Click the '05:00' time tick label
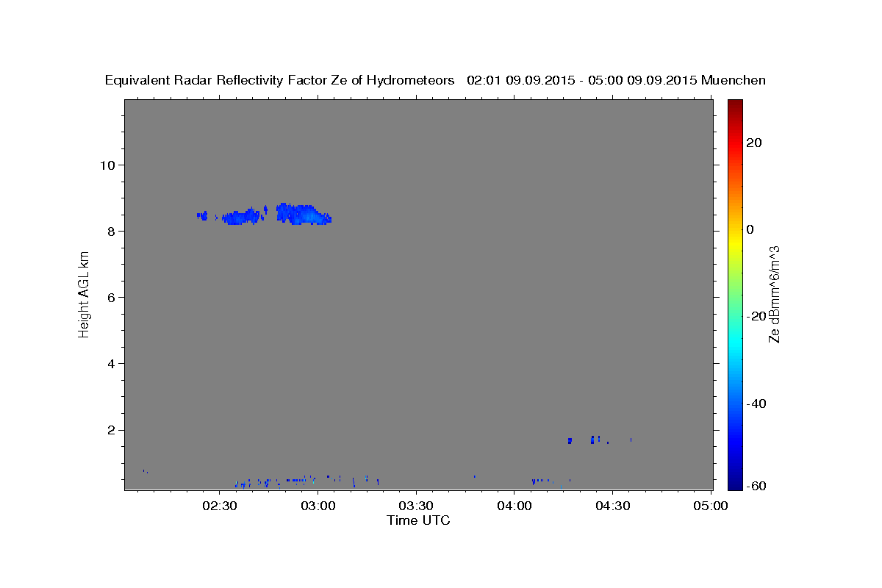882x588 pixels. [711, 506]
